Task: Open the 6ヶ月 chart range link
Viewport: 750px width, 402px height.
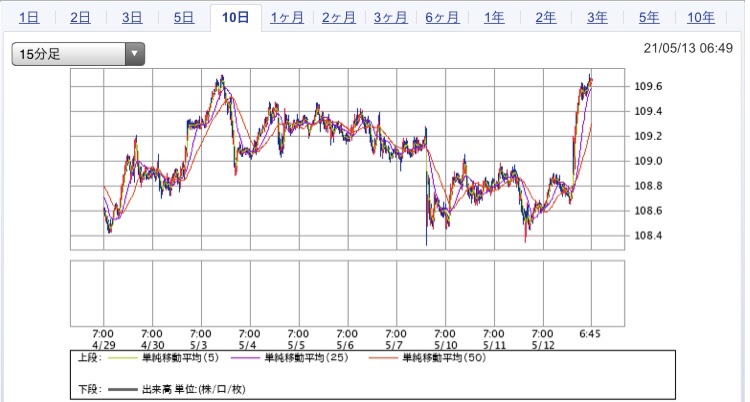Action: click(x=442, y=18)
